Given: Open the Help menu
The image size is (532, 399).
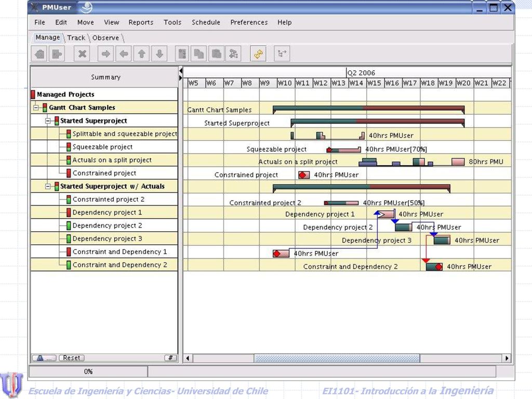Looking at the screenshot, I should (284, 22).
